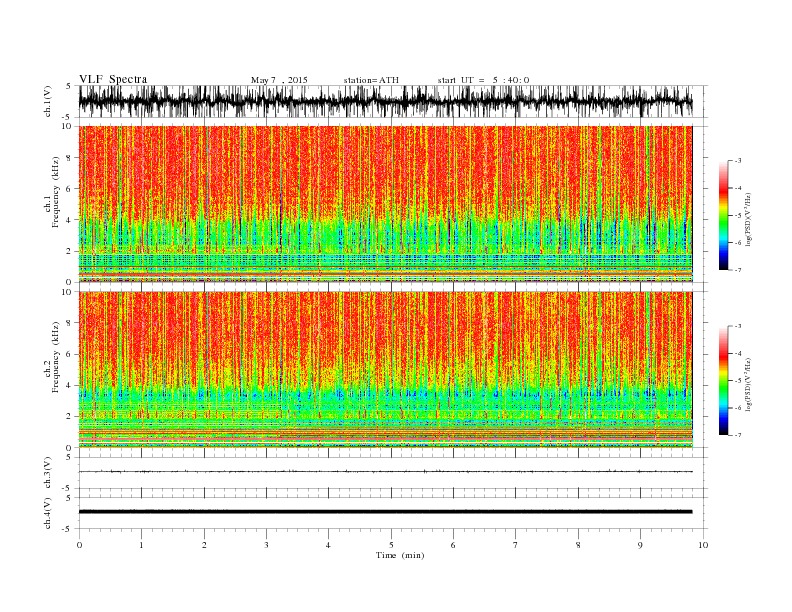The width and height of the screenshot is (792, 612).
Task: Select the "start UT = 5 :40: 0" text
Action: [483, 80]
